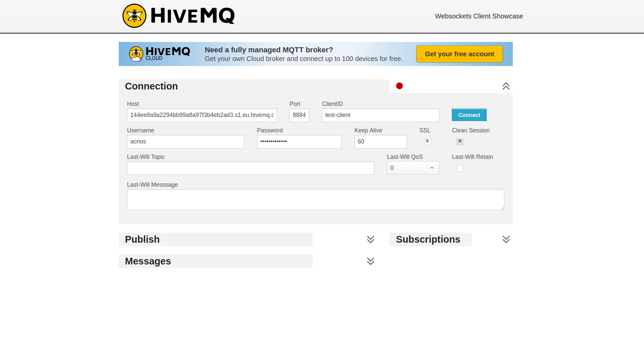Uncheck the Clean Session option

coord(460,141)
